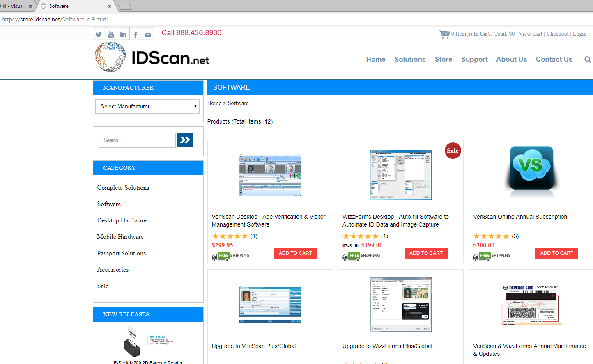Click the Reverse Side ID card thumbnail
Viewport: 593px width, 364px height.
(x=531, y=304)
